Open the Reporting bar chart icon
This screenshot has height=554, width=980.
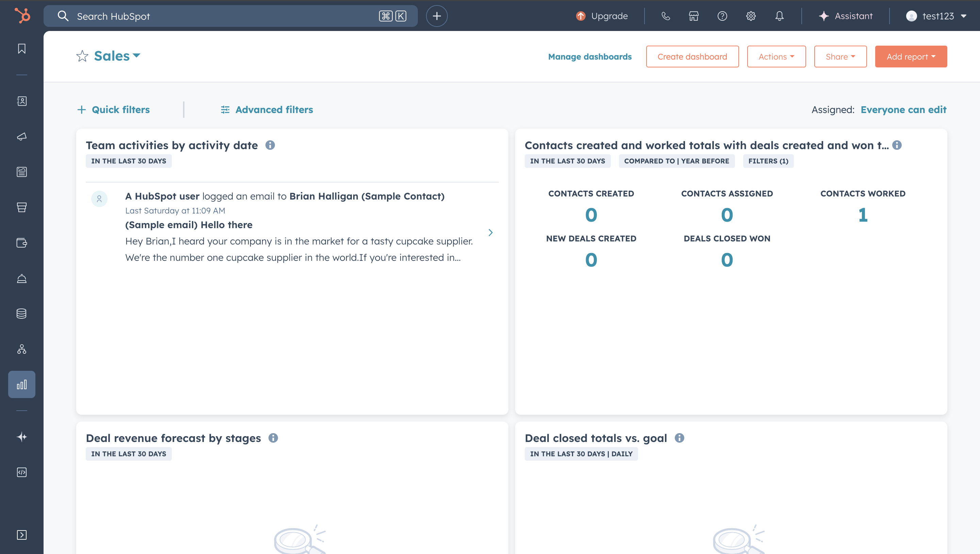(22, 384)
